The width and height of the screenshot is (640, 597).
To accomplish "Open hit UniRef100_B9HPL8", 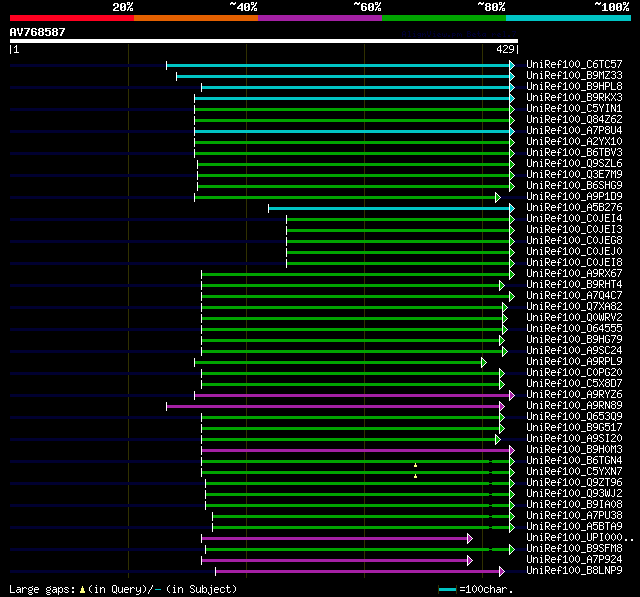I will (x=574, y=87).
